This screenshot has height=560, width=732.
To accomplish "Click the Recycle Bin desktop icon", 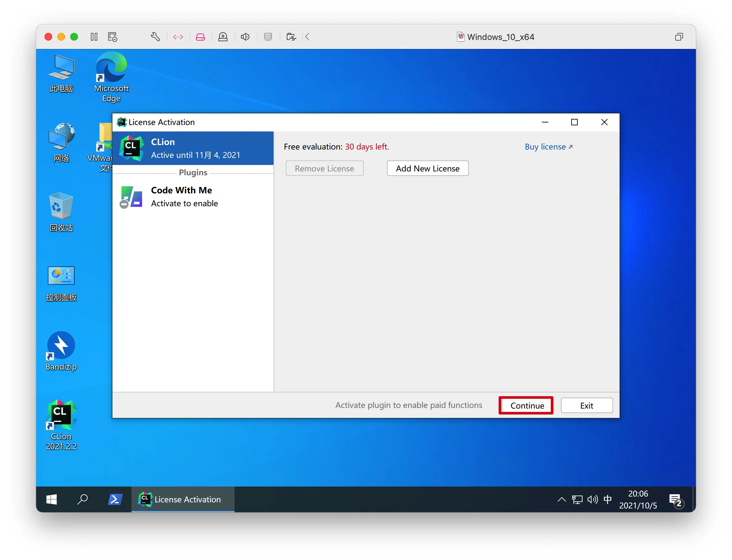I will coord(61,212).
